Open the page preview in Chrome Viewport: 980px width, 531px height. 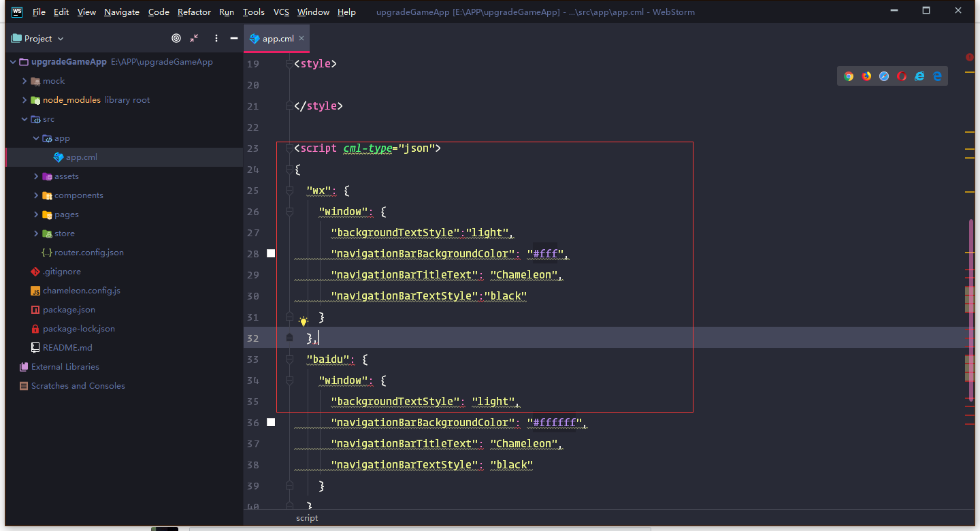[x=849, y=76]
